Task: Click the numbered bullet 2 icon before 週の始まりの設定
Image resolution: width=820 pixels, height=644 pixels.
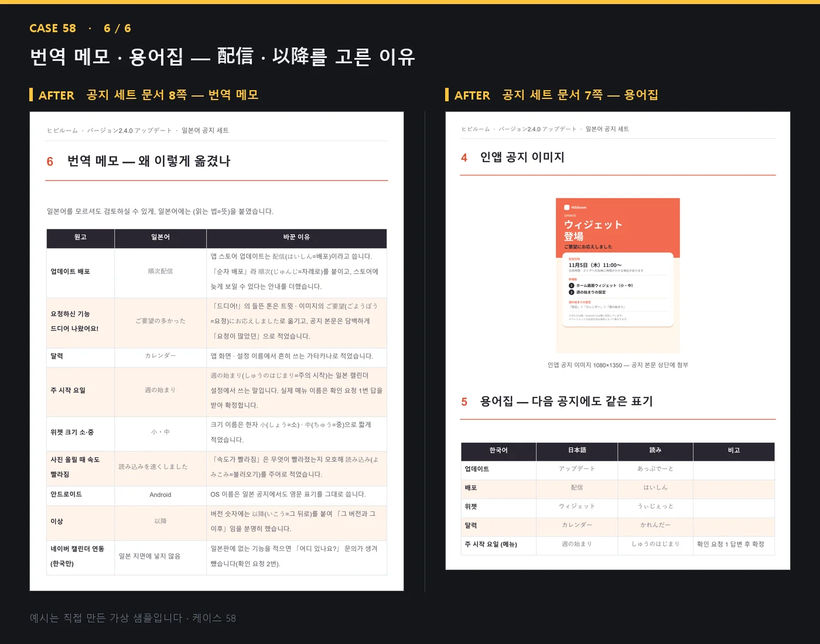Action: [572, 292]
